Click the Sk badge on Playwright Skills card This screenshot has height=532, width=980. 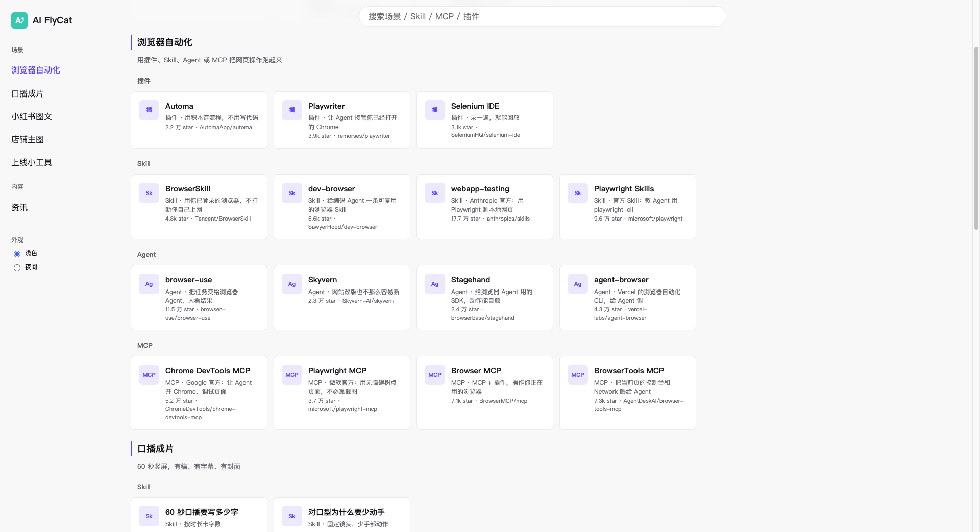[x=578, y=193]
